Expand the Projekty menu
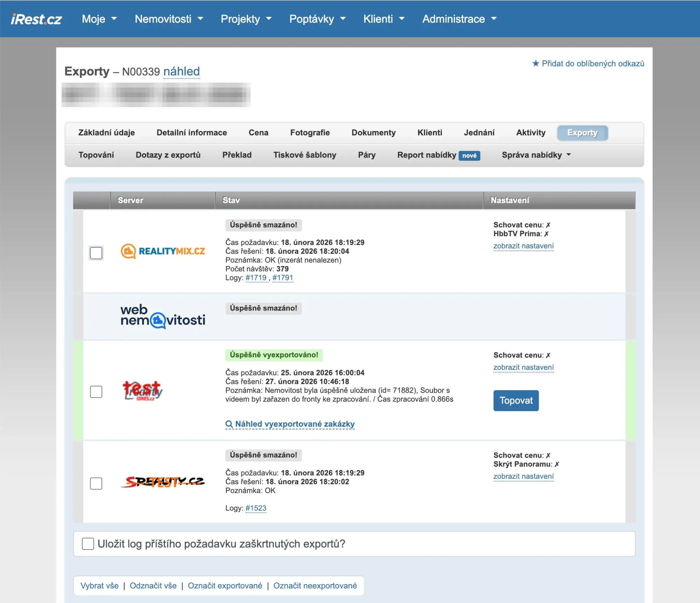700x603 pixels. click(246, 19)
